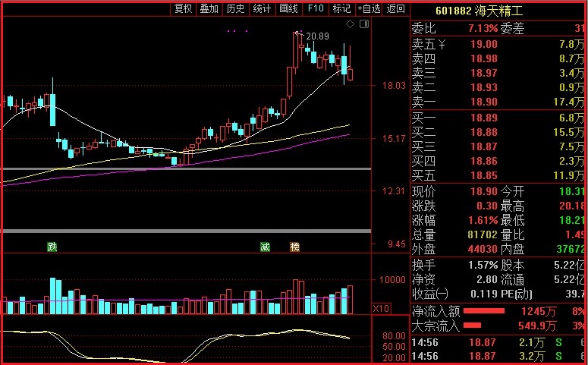
Task: Click the green 减 event badge
Action: (x=265, y=247)
